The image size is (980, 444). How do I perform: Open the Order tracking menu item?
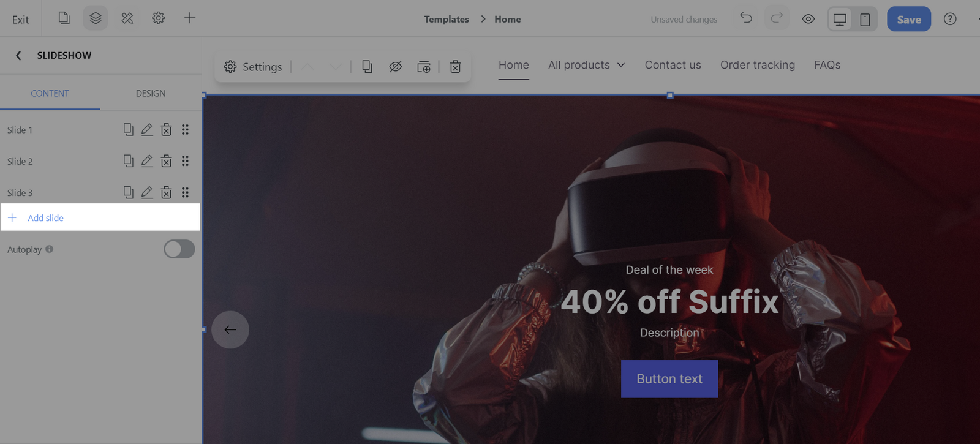point(758,65)
